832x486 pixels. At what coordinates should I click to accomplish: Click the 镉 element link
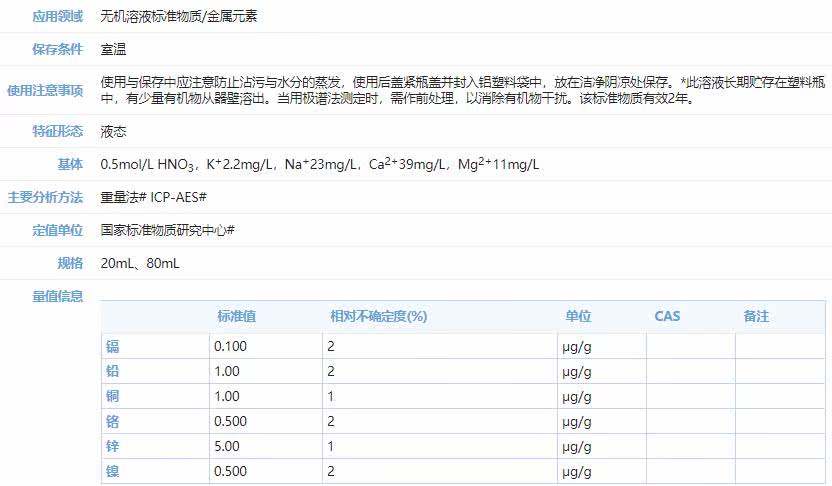tap(112, 346)
